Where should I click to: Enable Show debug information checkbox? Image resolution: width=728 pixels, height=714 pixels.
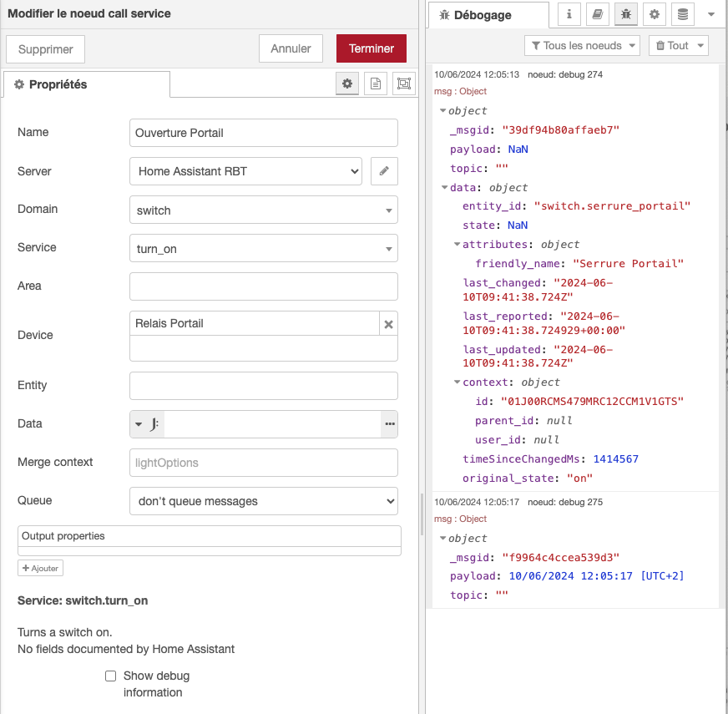pos(110,676)
